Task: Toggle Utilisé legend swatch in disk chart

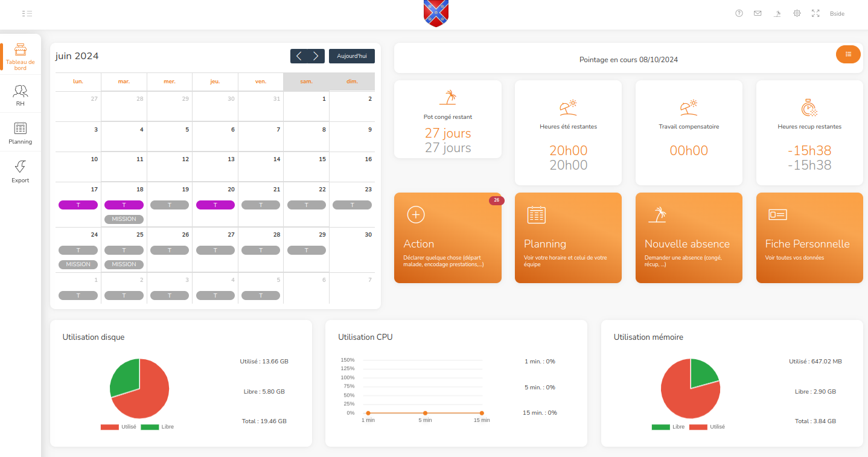Action: (110, 427)
